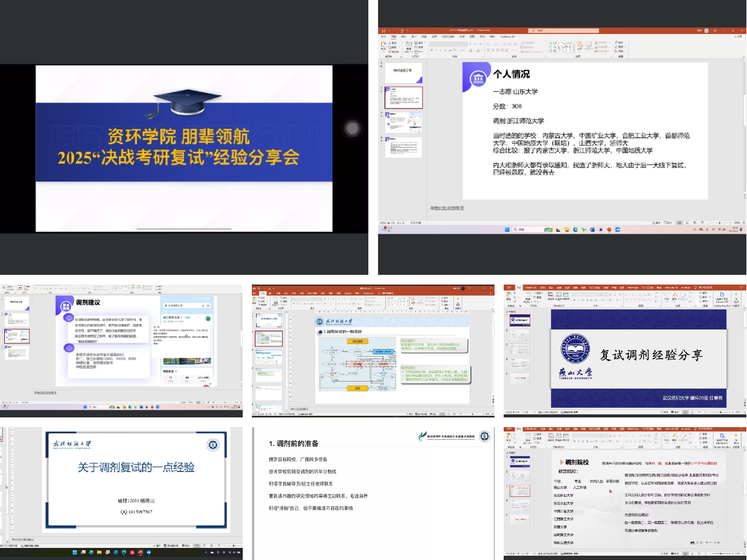Click Save icon in 个人情况 PowerPoint title bar
Screen dimensions: 747x560
pos(384,30)
